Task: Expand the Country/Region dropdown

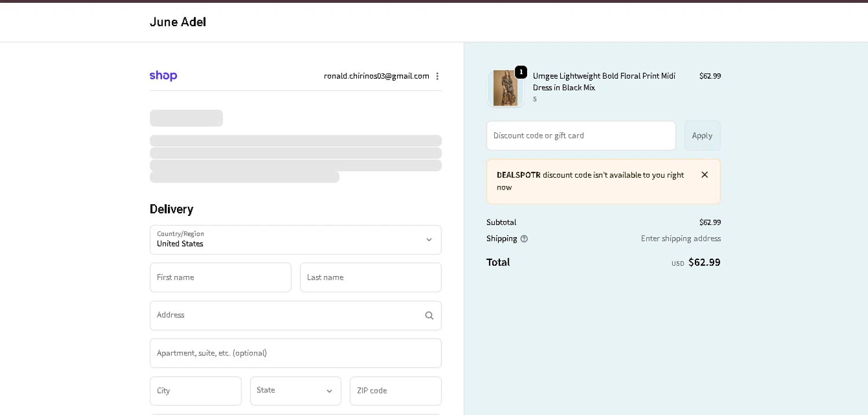Action: 296,240
